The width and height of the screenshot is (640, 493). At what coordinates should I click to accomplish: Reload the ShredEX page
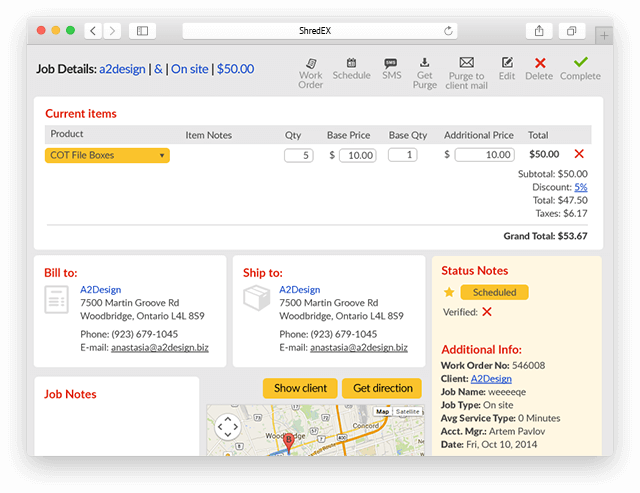448,31
